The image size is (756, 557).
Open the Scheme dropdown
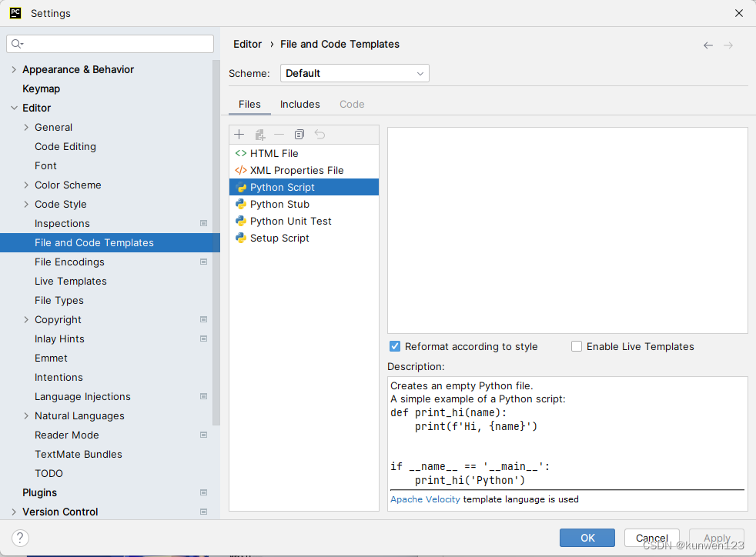coord(419,72)
